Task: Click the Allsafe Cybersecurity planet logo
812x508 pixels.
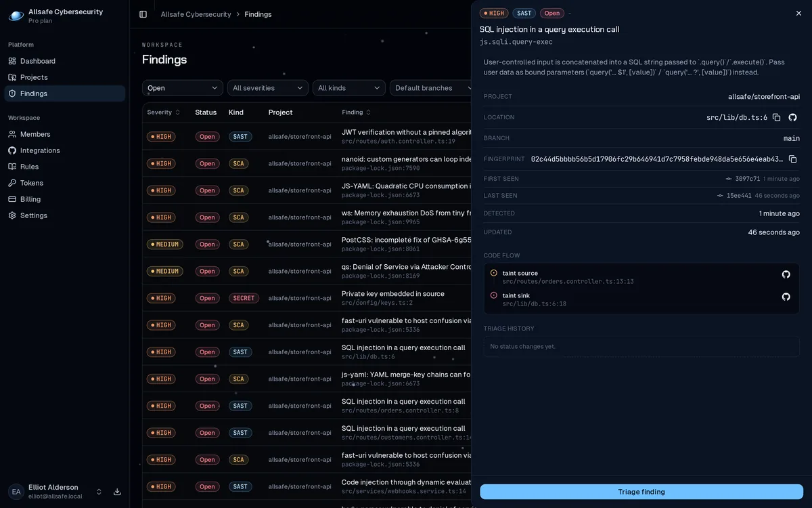Action: (16, 16)
